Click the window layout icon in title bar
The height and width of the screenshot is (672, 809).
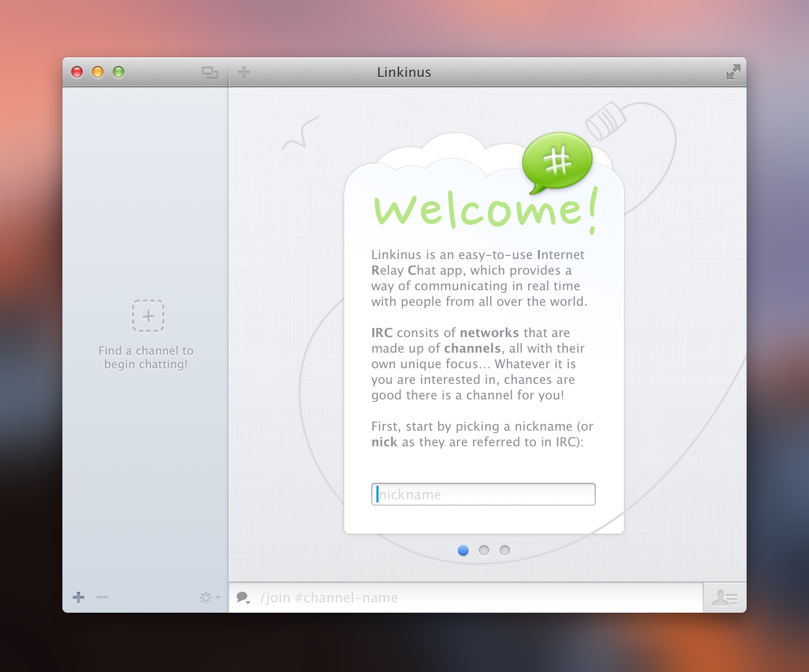210,73
